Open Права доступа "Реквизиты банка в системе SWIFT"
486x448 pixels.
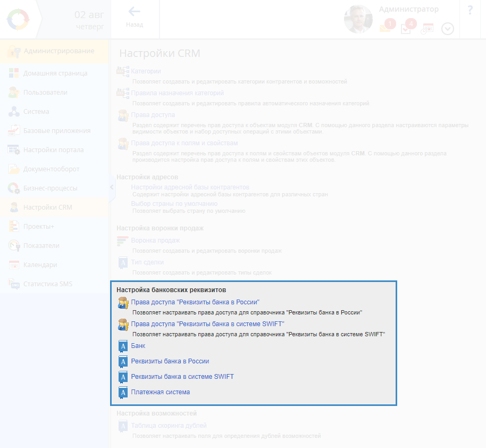[208, 324]
